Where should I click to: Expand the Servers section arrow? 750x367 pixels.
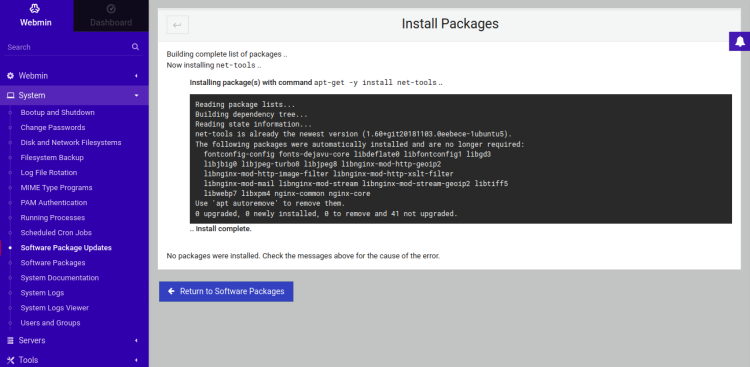coord(136,340)
